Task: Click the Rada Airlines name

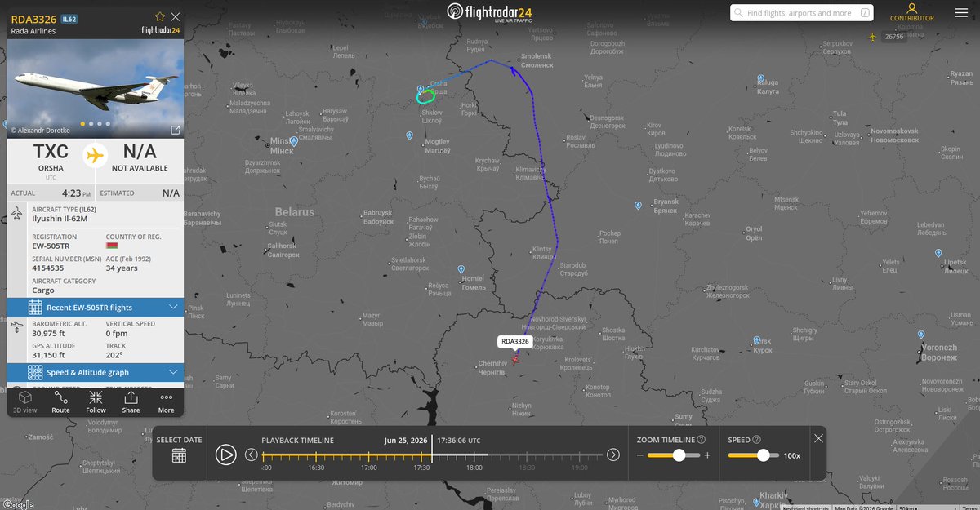Action: 33,31
